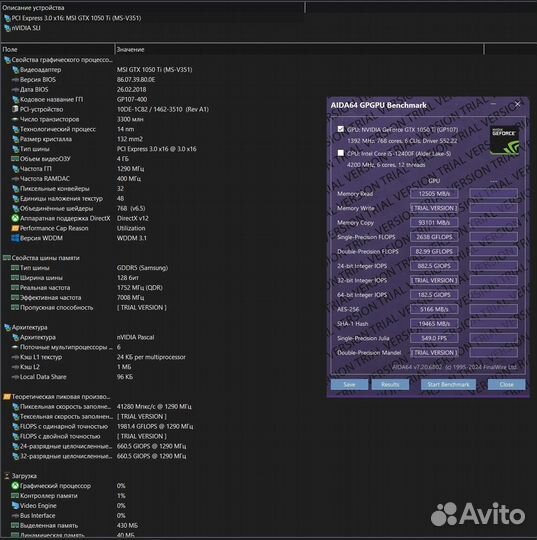This screenshot has width=537, height=540.
Task: Click the icon beside Пиксельные конвейеры
Action: coord(15,189)
